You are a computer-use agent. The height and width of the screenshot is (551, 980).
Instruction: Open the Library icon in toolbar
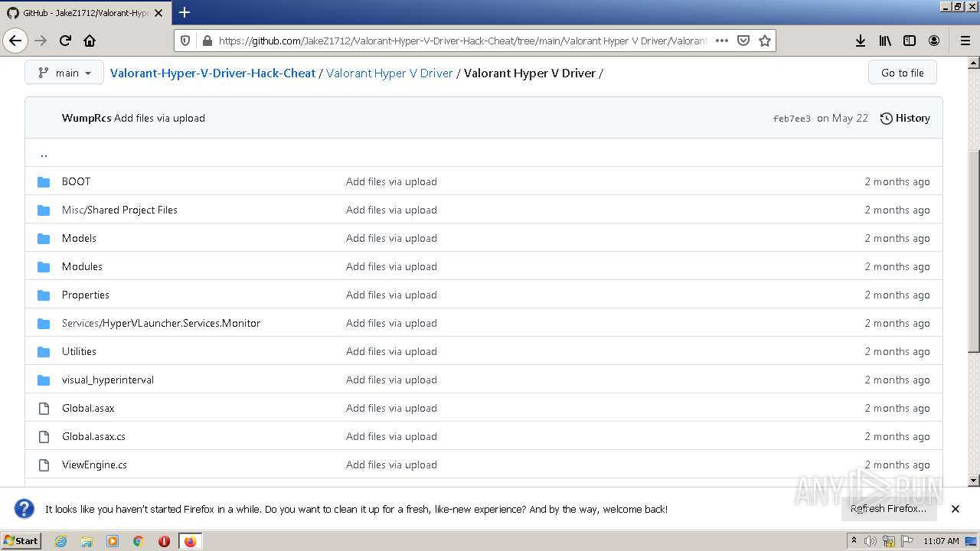tap(885, 41)
